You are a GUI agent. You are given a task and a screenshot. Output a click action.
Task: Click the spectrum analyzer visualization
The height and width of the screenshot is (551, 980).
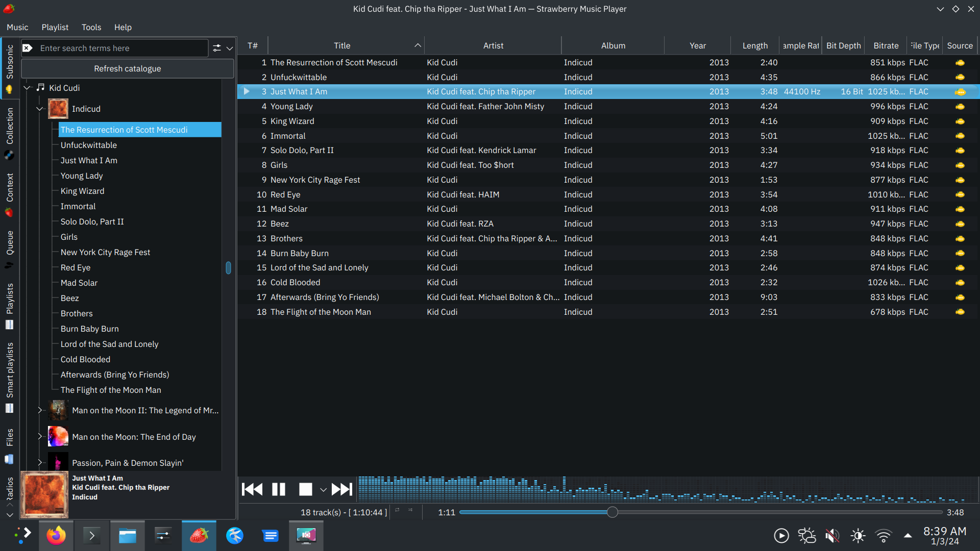coord(668,489)
